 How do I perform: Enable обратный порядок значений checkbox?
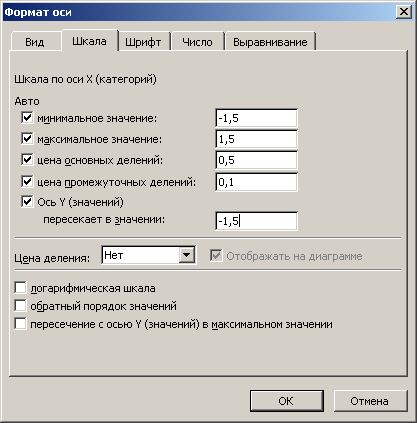20,306
